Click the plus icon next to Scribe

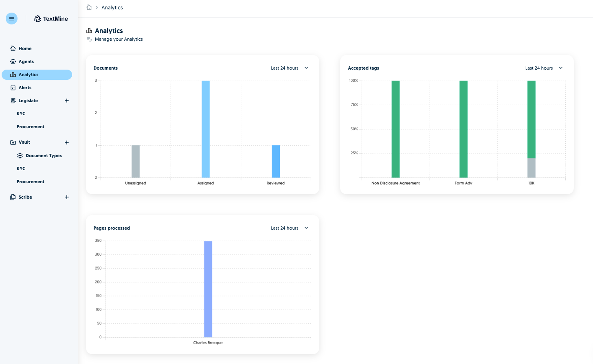(67, 197)
